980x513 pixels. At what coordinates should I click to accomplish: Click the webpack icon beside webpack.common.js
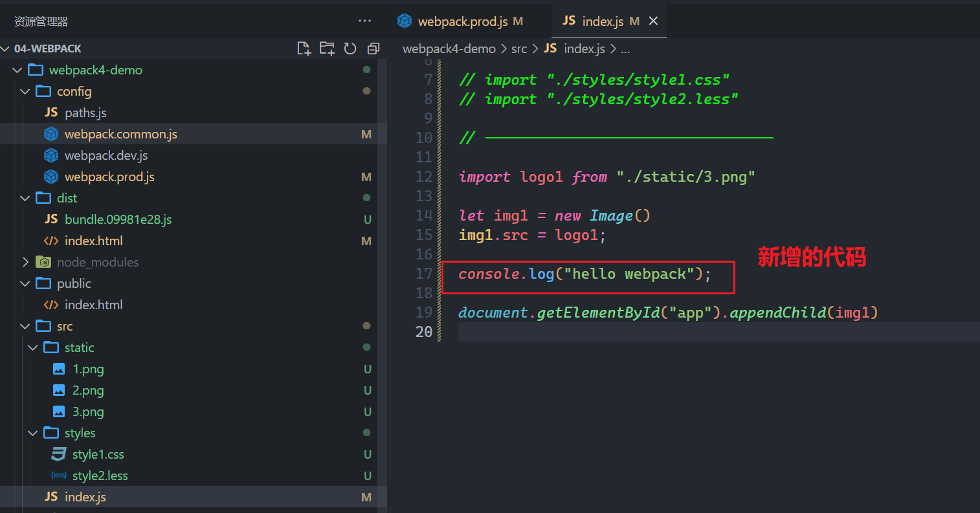click(51, 134)
